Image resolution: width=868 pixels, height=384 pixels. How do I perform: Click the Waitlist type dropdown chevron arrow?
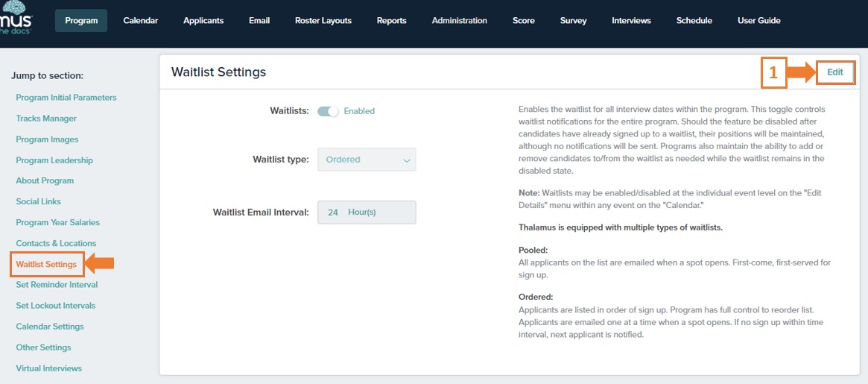click(407, 161)
